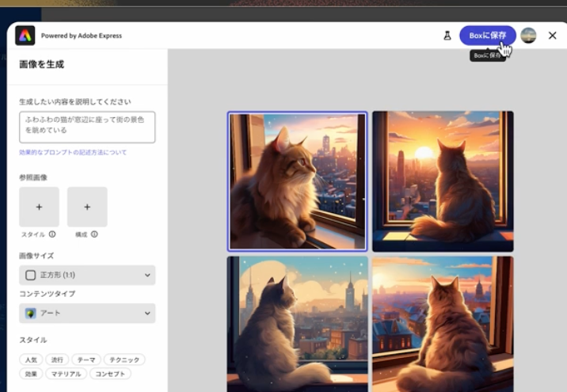
Task: Pick the 効果 style category chip
Action: pos(31,374)
